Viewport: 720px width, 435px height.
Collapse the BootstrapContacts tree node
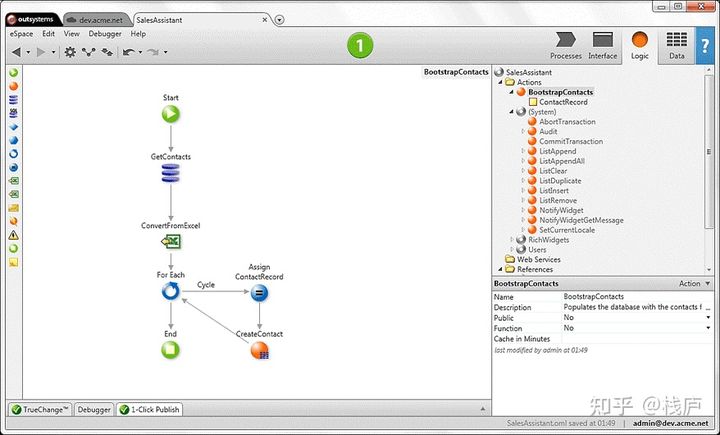512,92
